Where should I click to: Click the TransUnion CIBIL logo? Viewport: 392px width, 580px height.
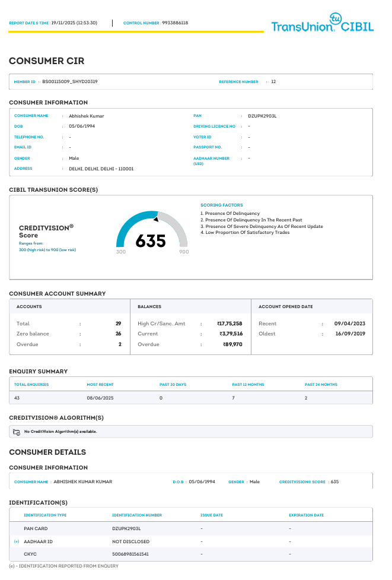[x=322, y=24]
